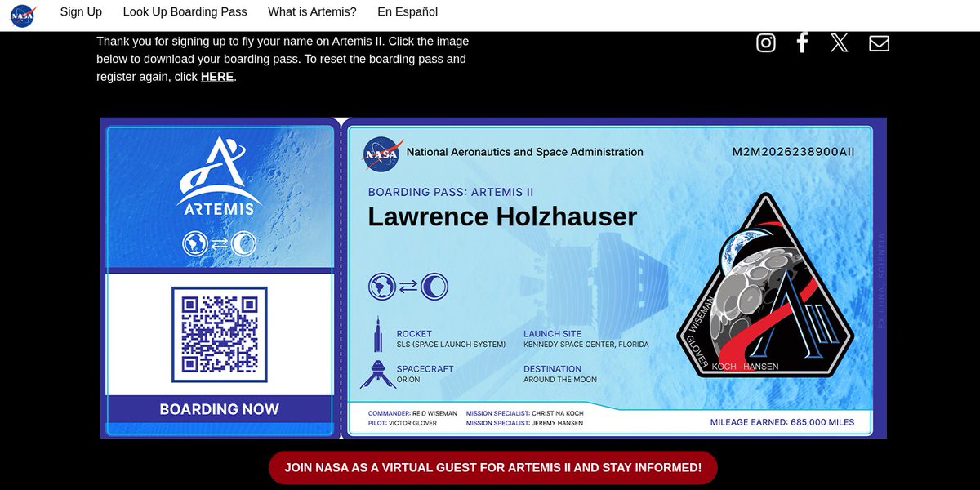Click the NASA logo in the navigation bar
Screen dimensions: 980x490
point(23,15)
